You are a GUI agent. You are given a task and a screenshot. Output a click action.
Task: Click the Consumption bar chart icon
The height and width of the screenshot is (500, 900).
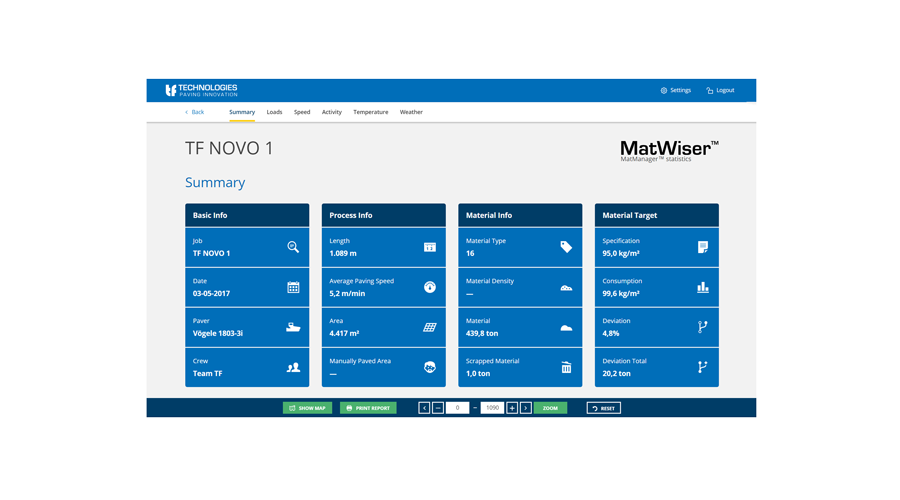click(703, 287)
